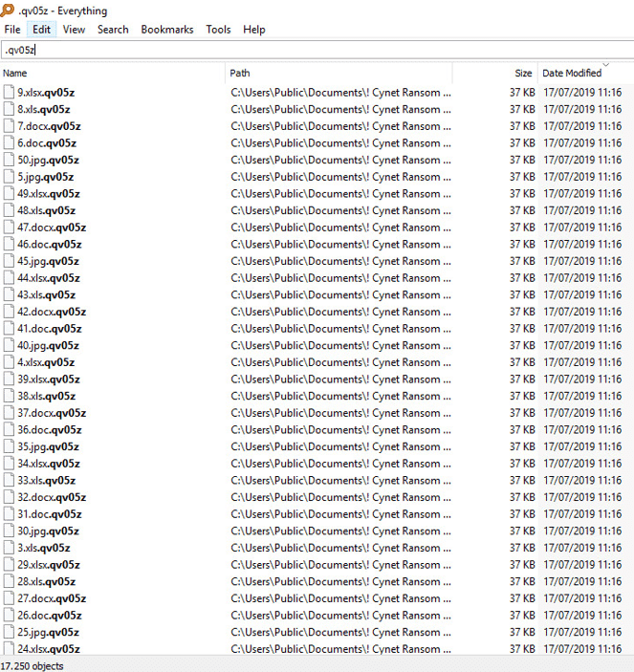Select file icon beside 35.jpg.qv05z
The image size is (634, 672).
coord(9,446)
